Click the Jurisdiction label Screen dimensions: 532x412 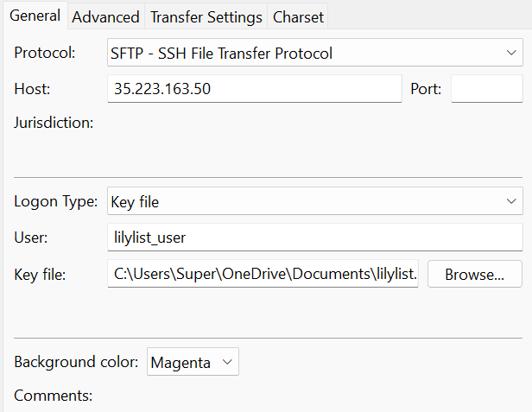pyautogui.click(x=54, y=123)
